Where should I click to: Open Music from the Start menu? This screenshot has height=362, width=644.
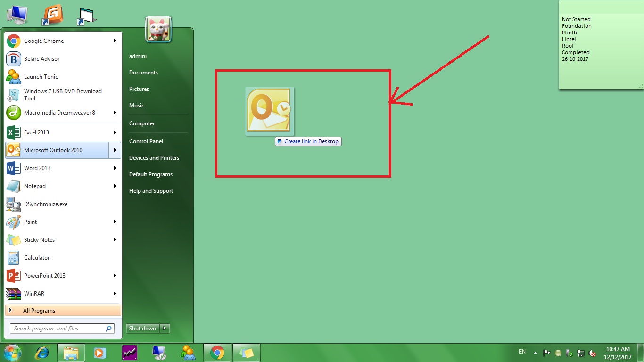pyautogui.click(x=137, y=106)
